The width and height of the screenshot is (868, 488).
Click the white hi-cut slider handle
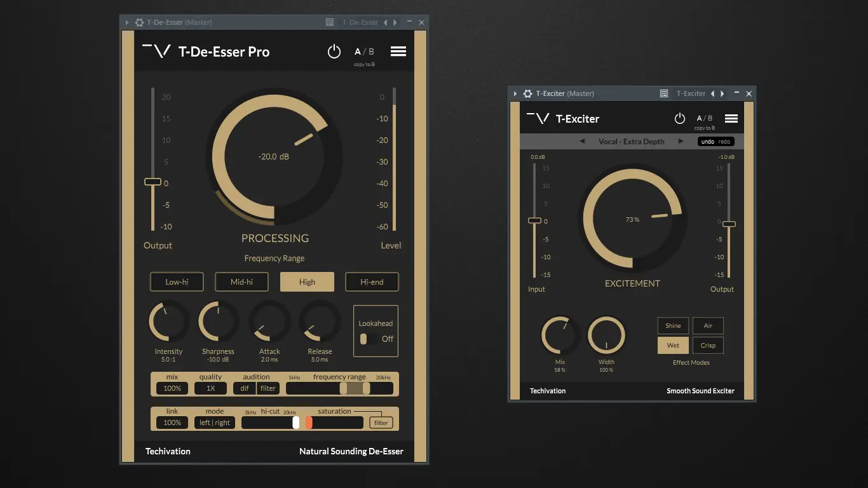[296, 423]
